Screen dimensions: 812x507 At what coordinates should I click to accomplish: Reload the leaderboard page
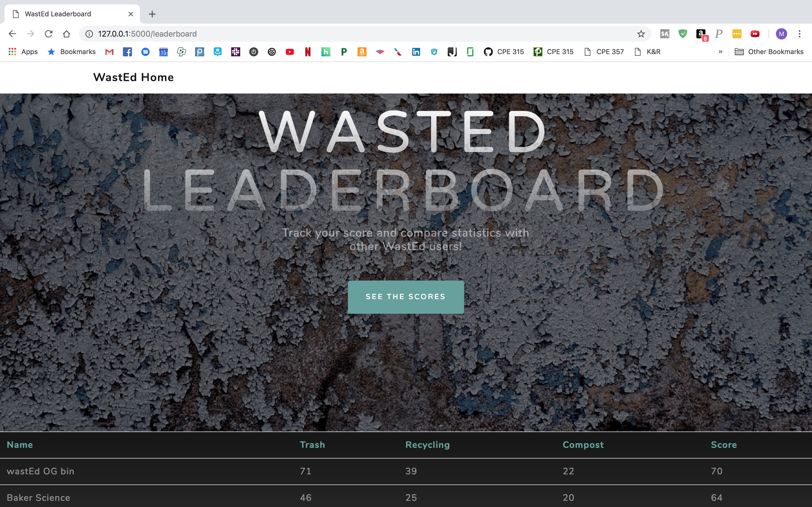pyautogui.click(x=49, y=34)
